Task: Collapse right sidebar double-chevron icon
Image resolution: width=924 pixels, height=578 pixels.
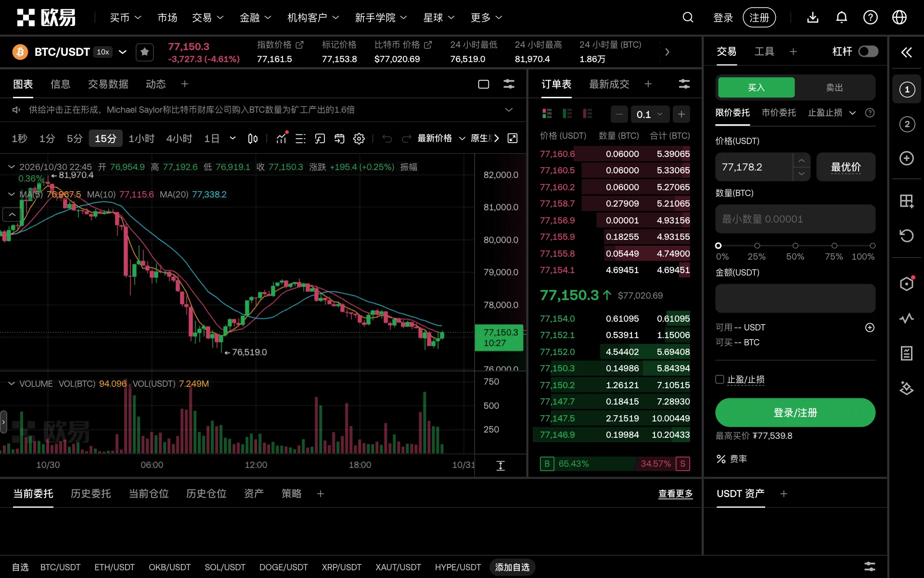Action: point(907,52)
